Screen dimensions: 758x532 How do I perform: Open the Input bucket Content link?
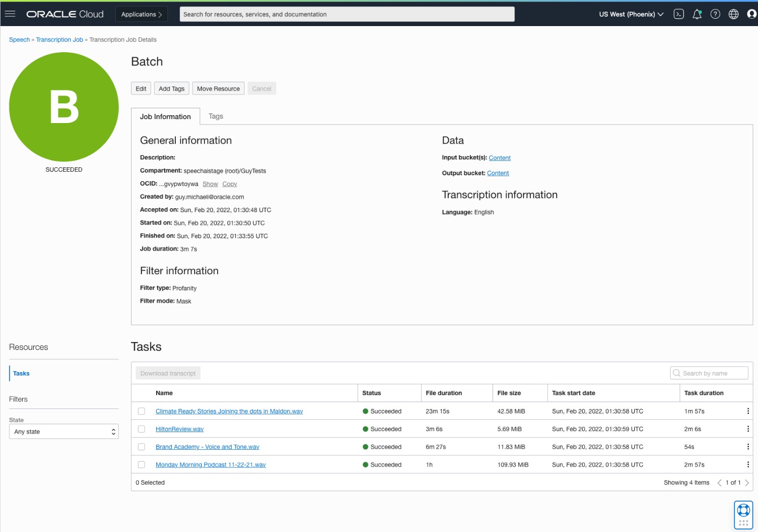(499, 158)
